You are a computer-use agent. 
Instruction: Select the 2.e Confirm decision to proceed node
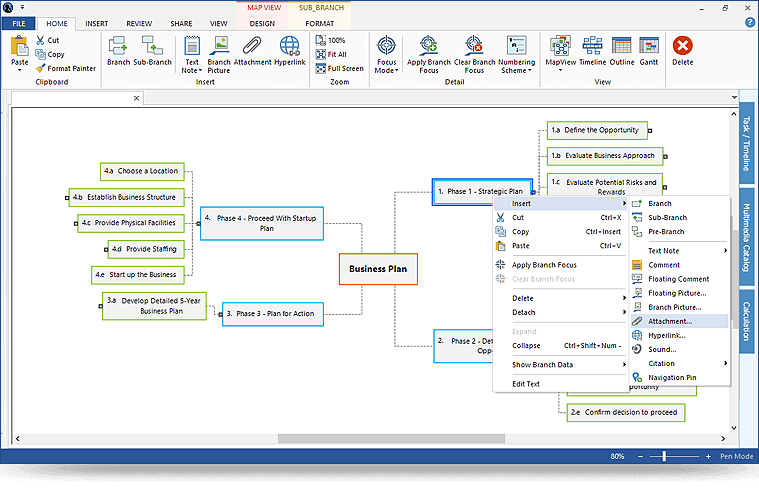[x=626, y=412]
